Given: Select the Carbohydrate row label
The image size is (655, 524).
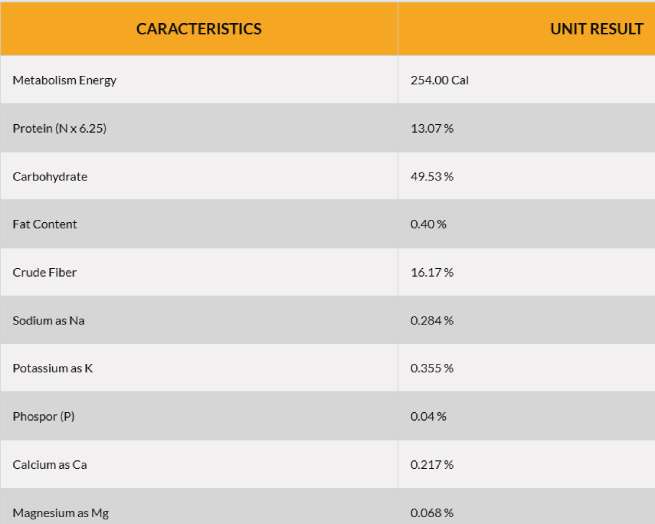Looking at the screenshot, I should [x=50, y=176].
